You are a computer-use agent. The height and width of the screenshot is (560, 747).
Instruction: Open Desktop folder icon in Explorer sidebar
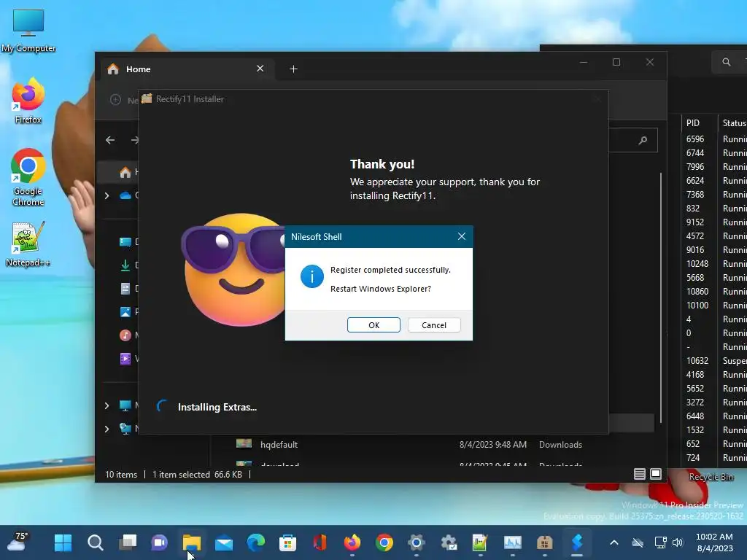[125, 242]
